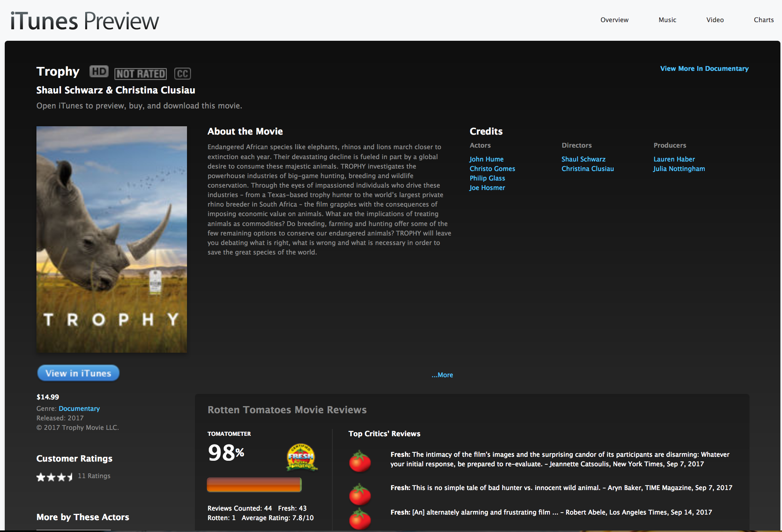Click the tomato icon beside Jeannette Catsoulis review
This screenshot has width=782, height=532.
[360, 462]
